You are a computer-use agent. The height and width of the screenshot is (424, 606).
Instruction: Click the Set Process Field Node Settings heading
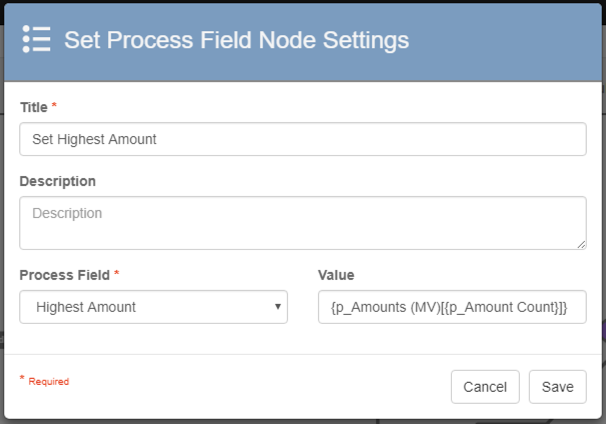coord(236,40)
